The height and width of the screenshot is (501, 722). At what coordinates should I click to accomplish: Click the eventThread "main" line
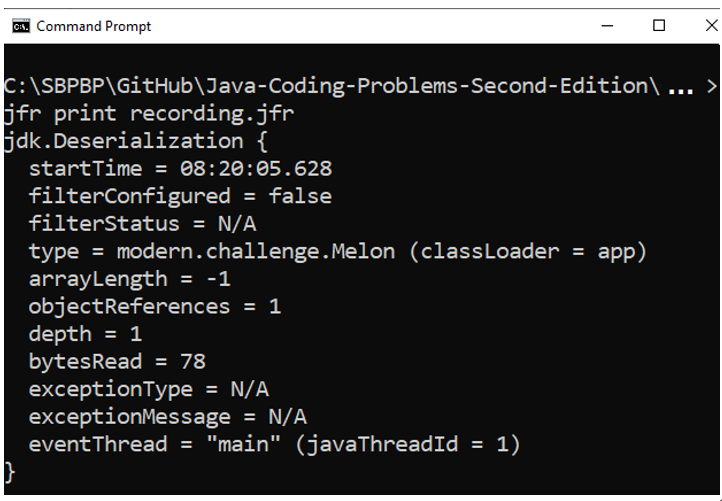pyautogui.click(x=274, y=445)
